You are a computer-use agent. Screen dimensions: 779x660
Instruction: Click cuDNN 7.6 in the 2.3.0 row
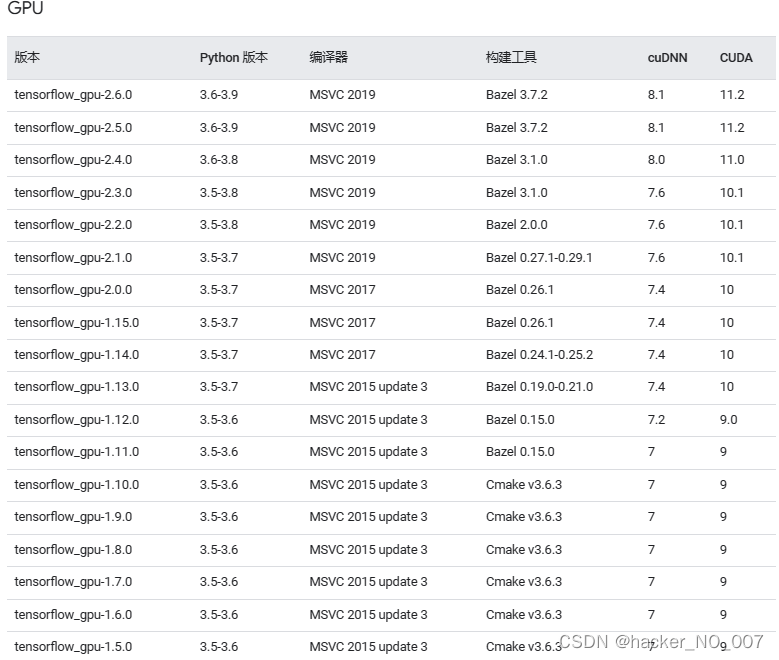656,193
